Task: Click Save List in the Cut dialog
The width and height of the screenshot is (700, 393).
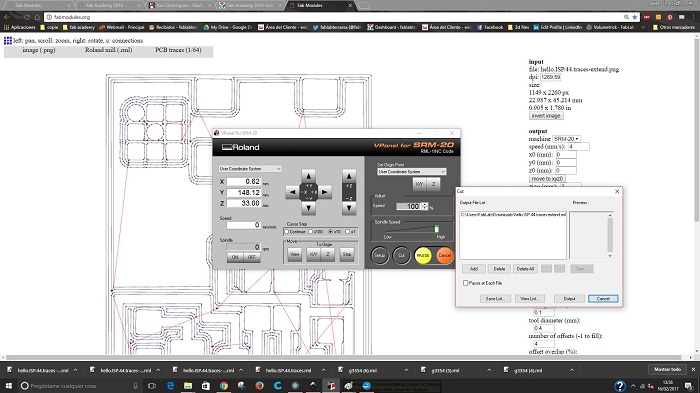Action: [495, 298]
